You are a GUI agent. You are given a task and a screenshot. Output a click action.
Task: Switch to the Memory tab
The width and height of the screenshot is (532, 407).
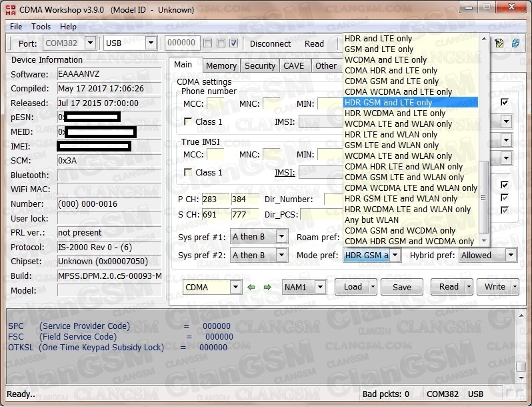tap(221, 65)
